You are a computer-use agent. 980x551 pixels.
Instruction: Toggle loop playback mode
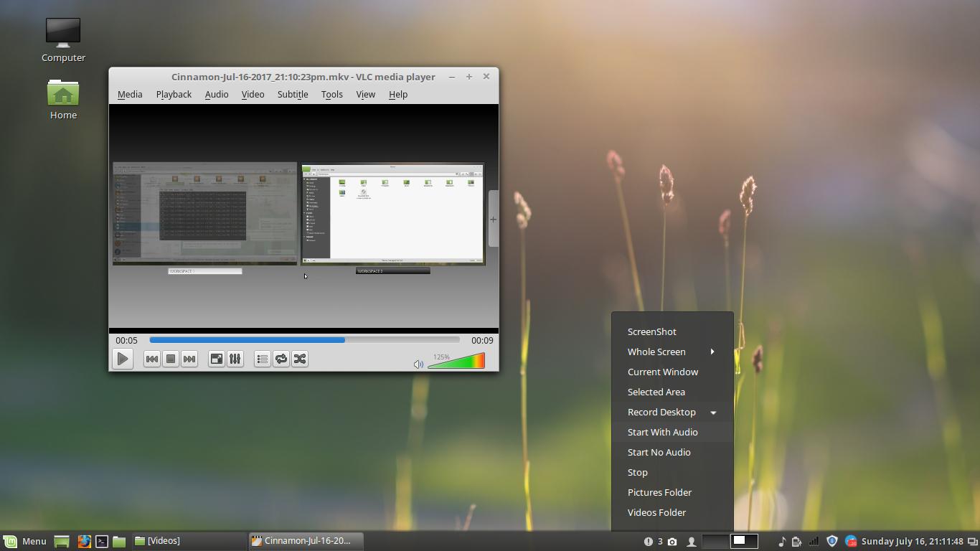(x=281, y=359)
